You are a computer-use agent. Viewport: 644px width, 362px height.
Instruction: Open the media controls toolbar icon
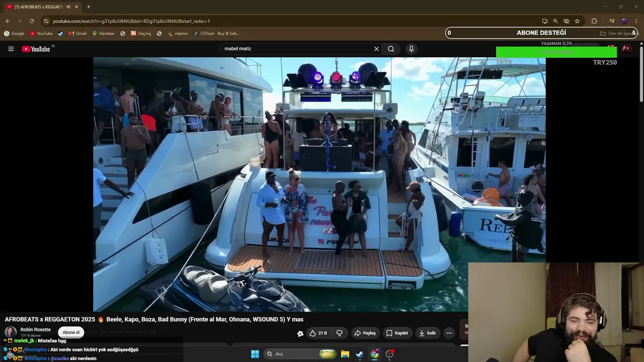pos(612,21)
